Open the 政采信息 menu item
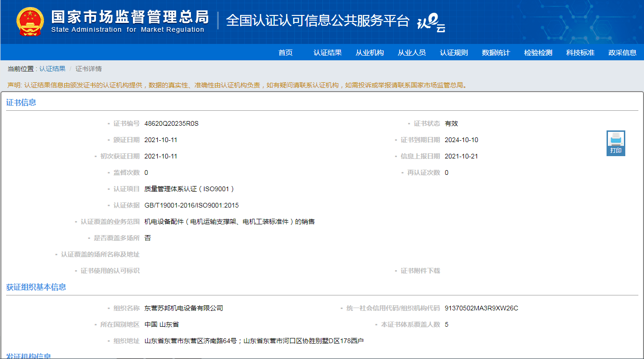This screenshot has height=359, width=644. [622, 53]
